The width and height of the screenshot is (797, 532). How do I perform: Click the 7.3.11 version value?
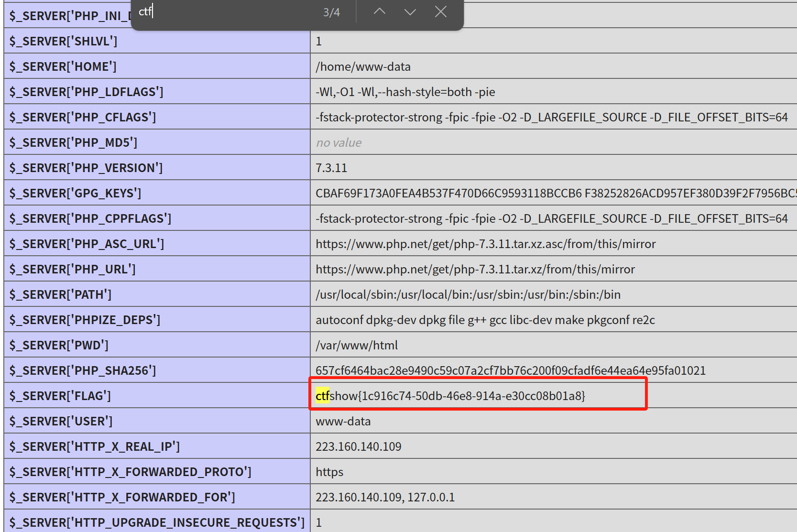331,168
